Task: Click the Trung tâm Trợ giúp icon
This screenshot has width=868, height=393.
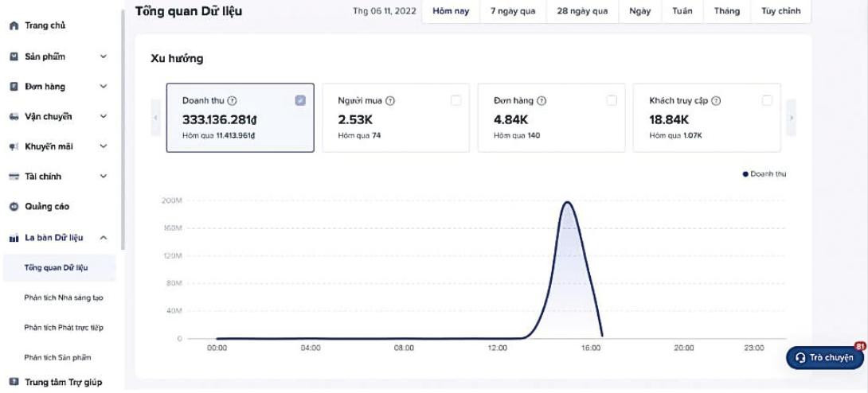Action: [x=14, y=383]
